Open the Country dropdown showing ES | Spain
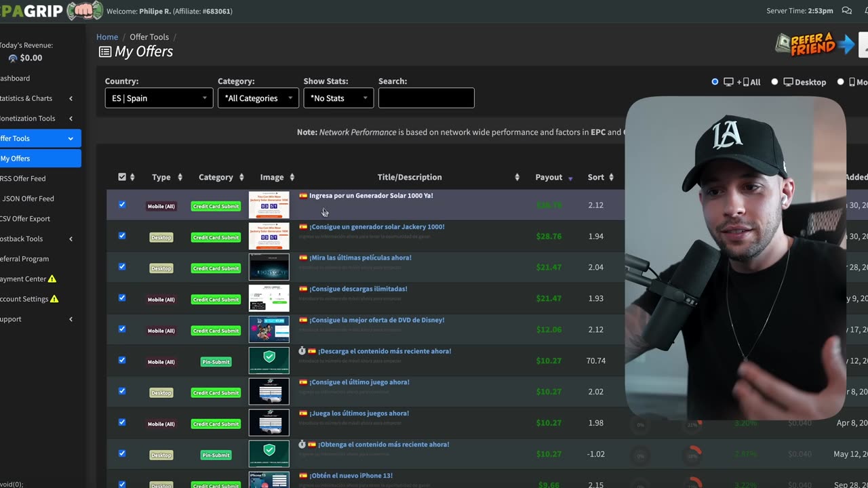 tap(159, 98)
